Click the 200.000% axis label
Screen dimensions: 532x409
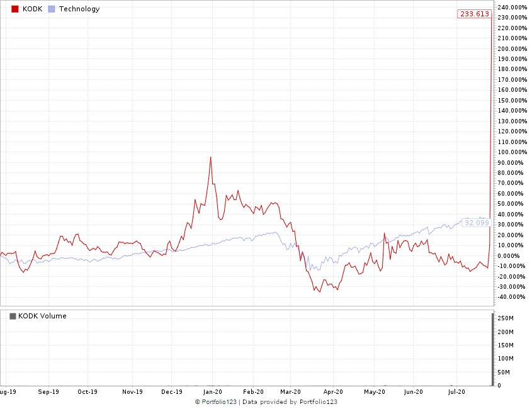point(512,49)
